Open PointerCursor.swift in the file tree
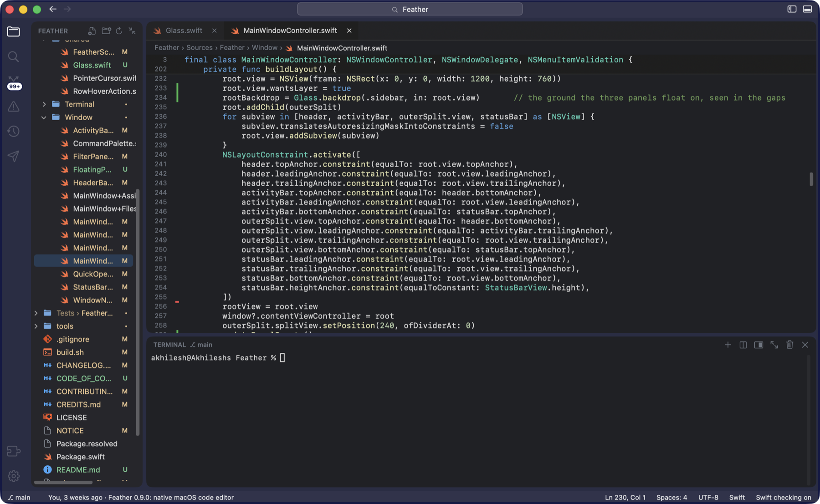Image resolution: width=820 pixels, height=504 pixels. [84, 78]
